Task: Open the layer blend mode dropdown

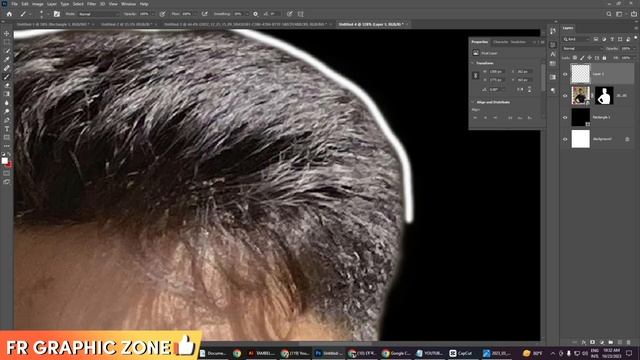Action: [582, 49]
